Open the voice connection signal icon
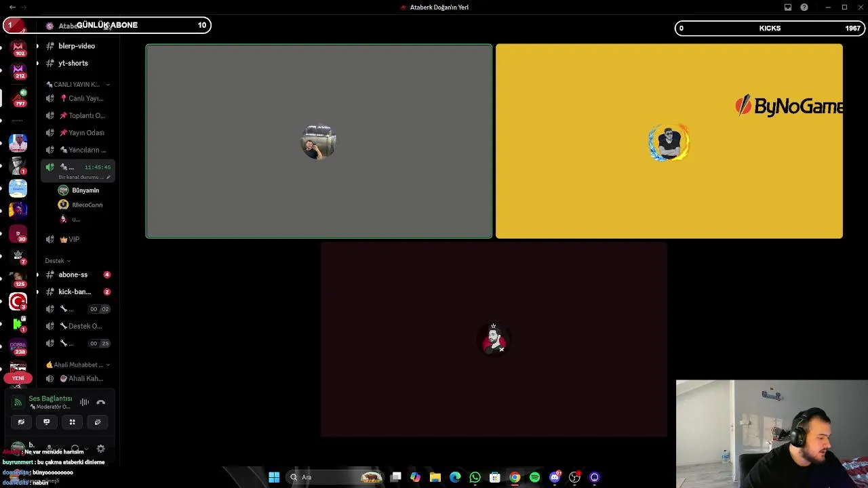Viewport: 868px width, 488px height. pyautogui.click(x=18, y=403)
